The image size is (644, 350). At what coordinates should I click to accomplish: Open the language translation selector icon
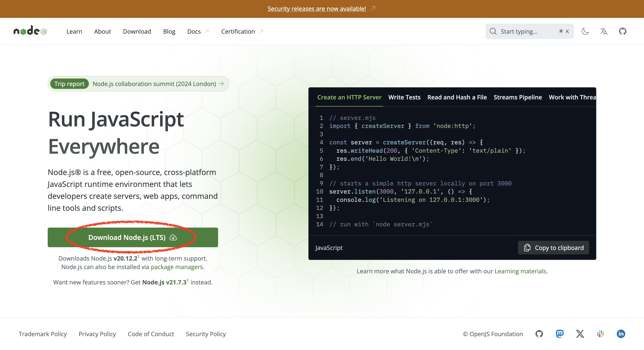604,31
